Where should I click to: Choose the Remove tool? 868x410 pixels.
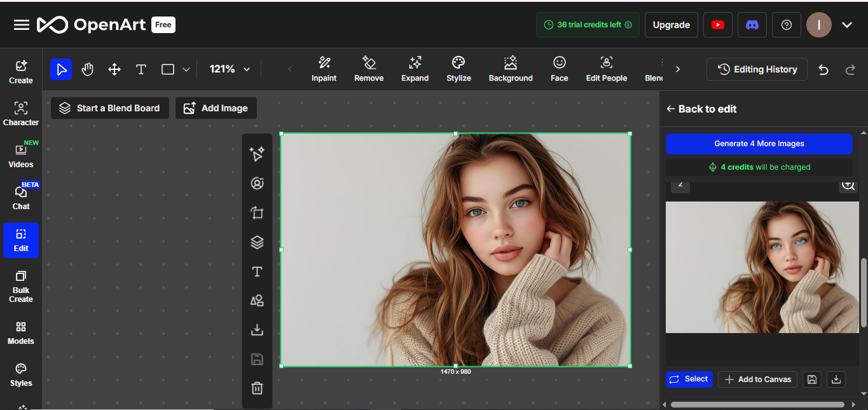click(369, 69)
